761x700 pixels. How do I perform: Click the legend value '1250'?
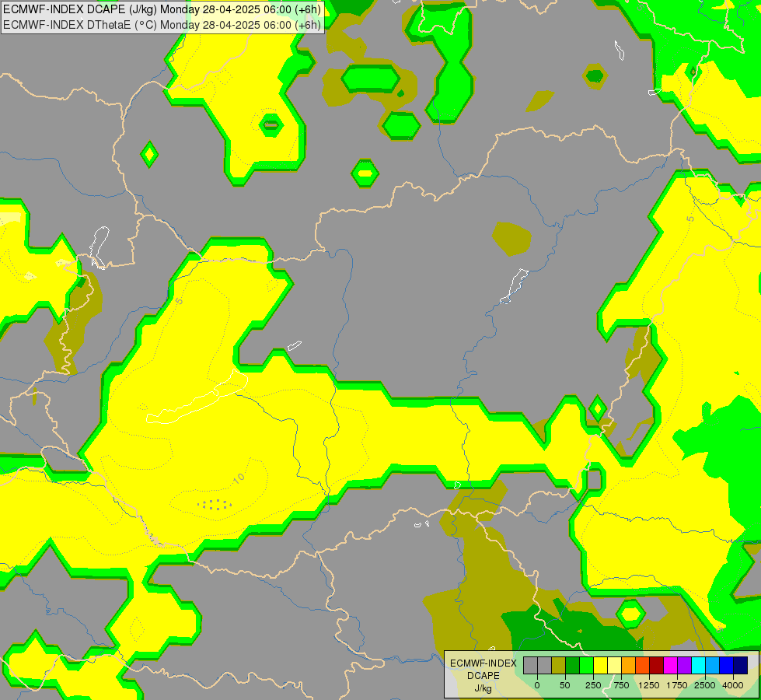[x=649, y=685]
